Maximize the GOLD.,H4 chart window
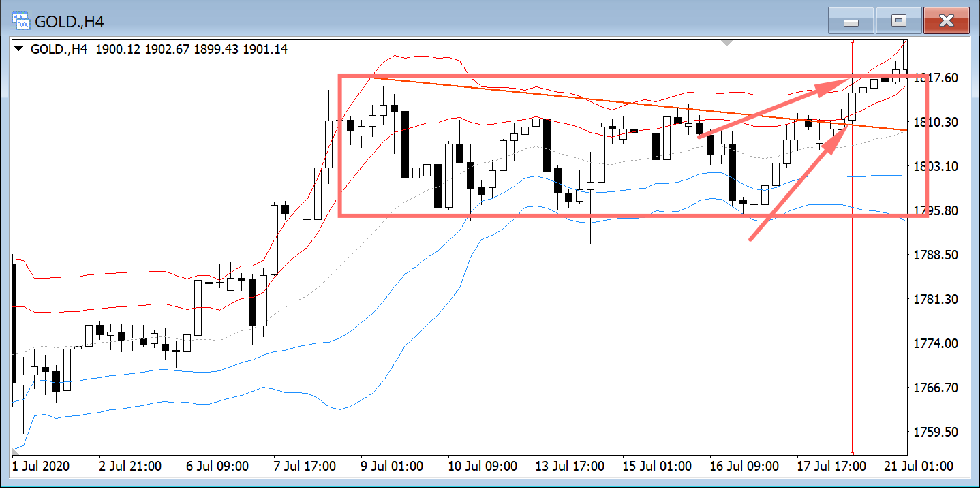Image resolution: width=980 pixels, height=489 pixels. 898,22
